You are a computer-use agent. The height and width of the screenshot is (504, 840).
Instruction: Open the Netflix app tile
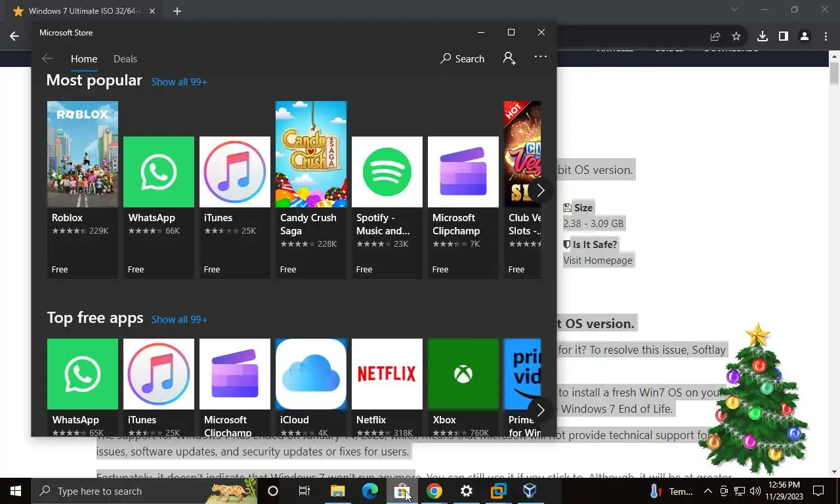pyautogui.click(x=387, y=387)
